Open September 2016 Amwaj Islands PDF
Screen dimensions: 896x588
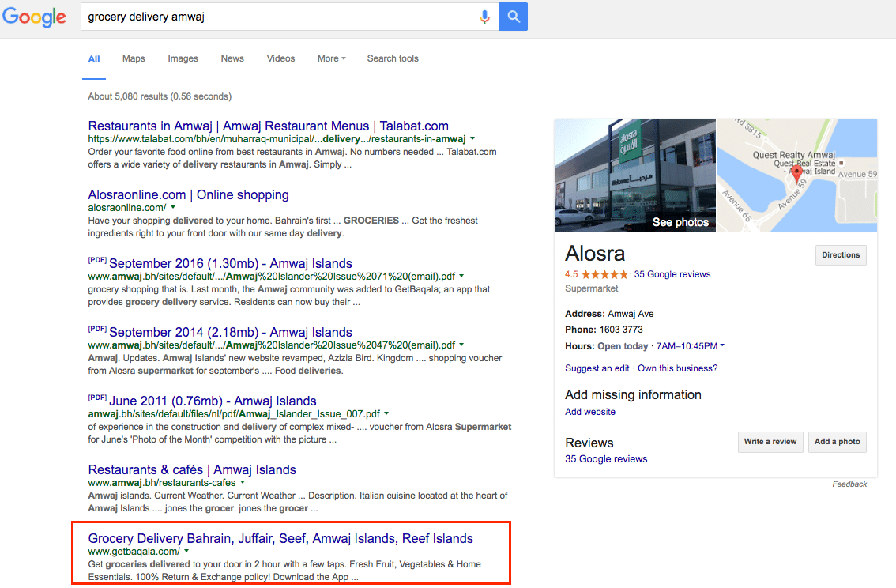(x=230, y=263)
